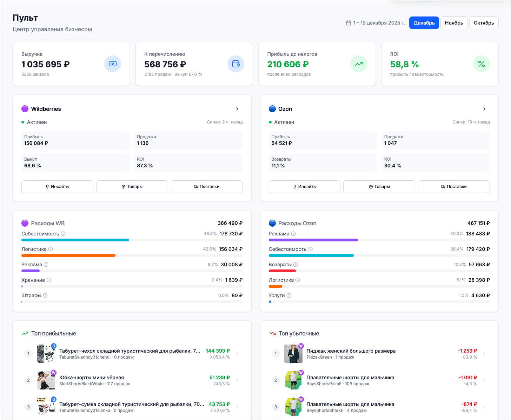The image size is (511, 420).
Task: Click the Wildberries logo icon
Action: tap(25, 109)
